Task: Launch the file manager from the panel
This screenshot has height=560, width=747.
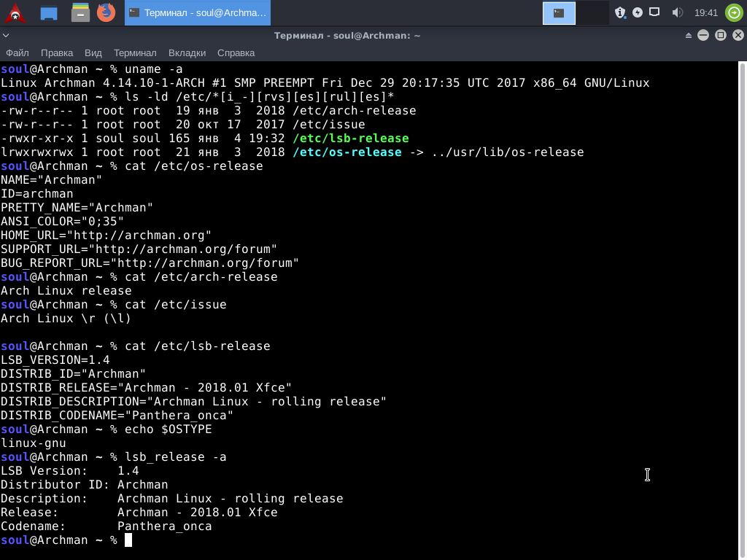Action: tap(80, 13)
